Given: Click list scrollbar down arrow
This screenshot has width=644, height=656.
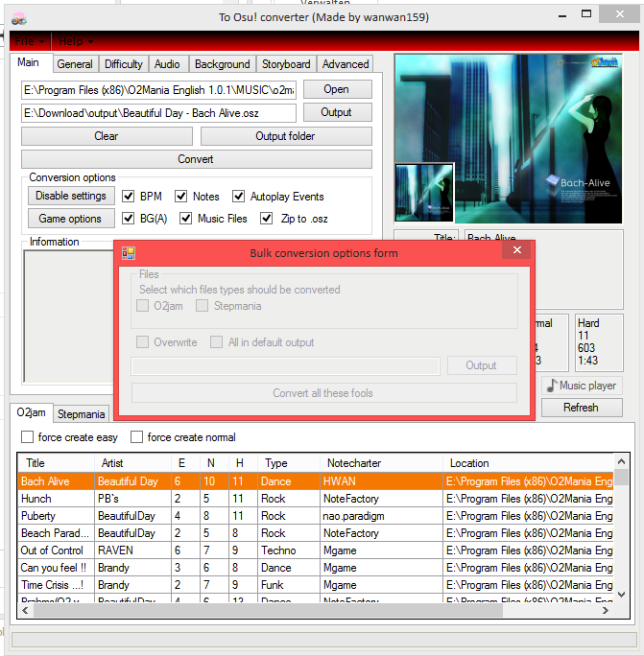Looking at the screenshot, I should point(621,595).
